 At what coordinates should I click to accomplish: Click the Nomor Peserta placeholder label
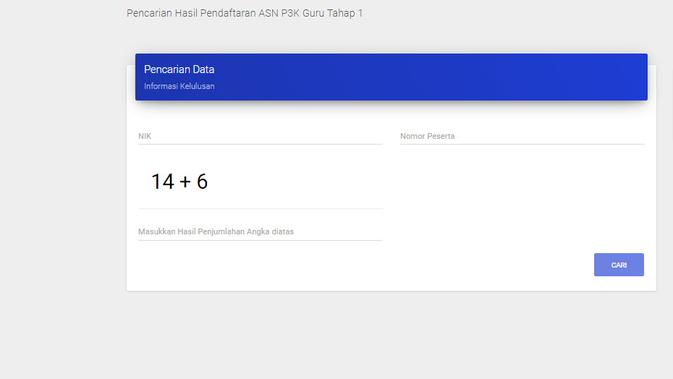point(427,136)
